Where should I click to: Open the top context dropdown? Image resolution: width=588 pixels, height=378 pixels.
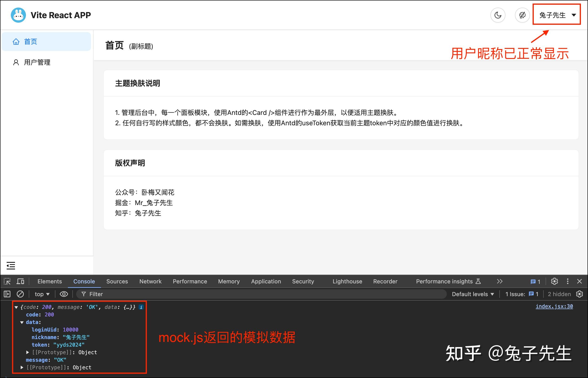(42, 294)
